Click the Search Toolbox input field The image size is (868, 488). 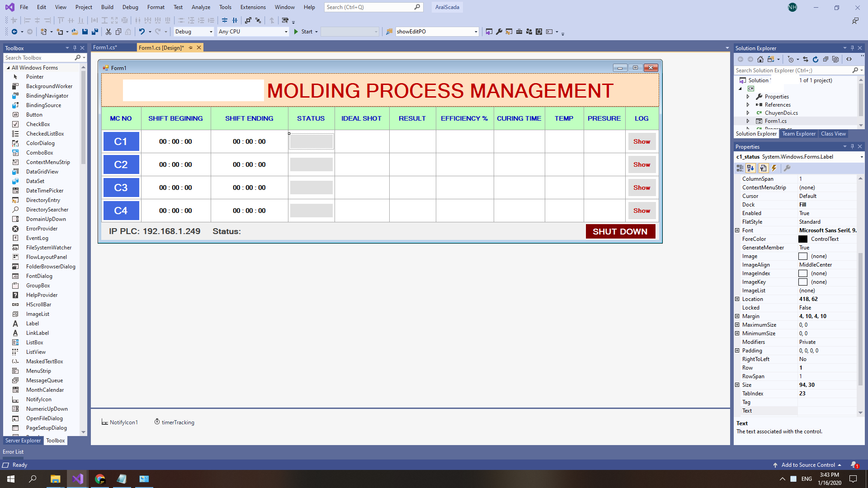[38, 58]
